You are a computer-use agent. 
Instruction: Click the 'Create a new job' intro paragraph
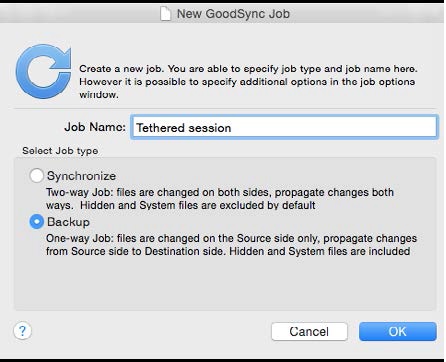click(x=248, y=82)
